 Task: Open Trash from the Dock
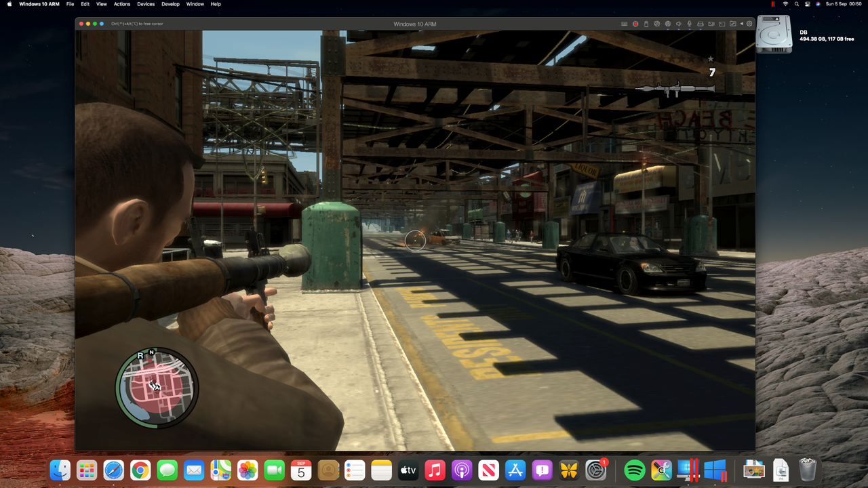[808, 470]
